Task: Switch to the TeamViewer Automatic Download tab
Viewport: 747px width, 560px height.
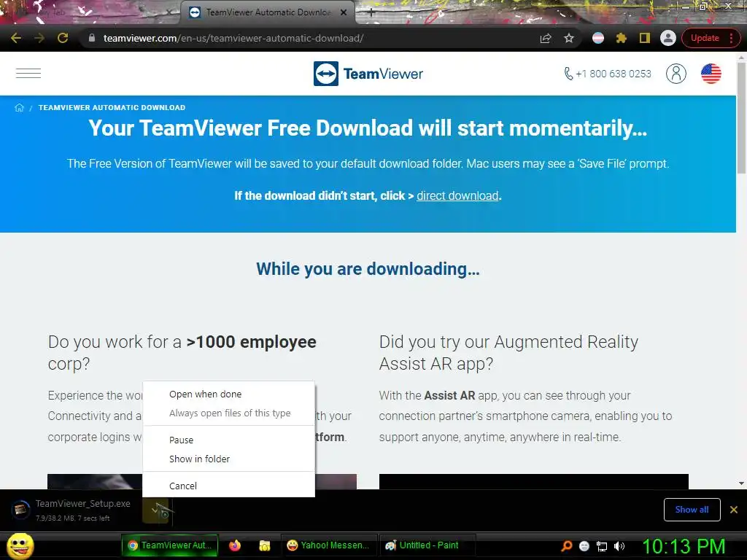Action: (267, 12)
